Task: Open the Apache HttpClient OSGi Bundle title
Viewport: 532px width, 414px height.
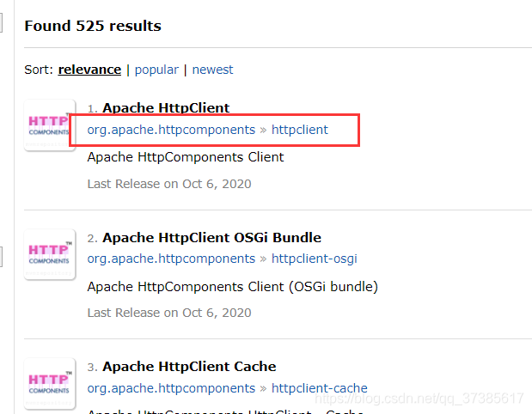Action: [211, 238]
